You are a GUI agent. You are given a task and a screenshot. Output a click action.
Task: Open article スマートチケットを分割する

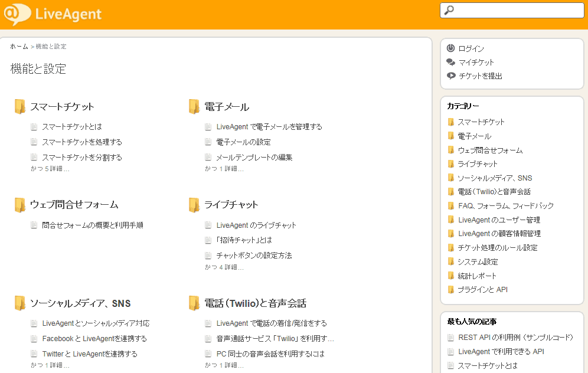(x=82, y=158)
